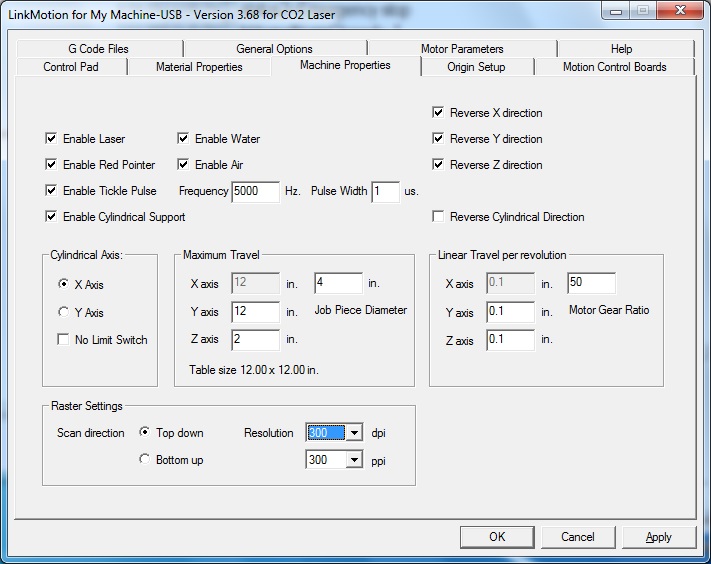Open the Material Properties tab
711x564 pixels.
point(199,67)
